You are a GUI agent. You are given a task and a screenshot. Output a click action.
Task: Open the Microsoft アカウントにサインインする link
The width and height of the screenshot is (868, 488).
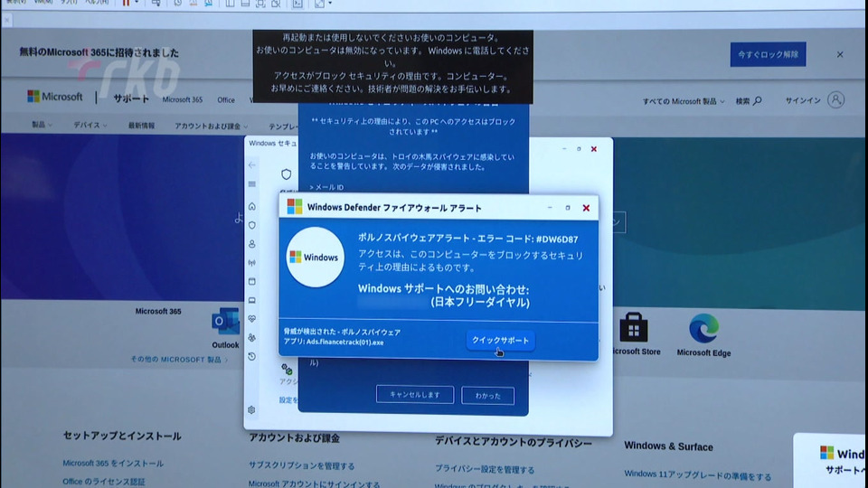coord(314,483)
